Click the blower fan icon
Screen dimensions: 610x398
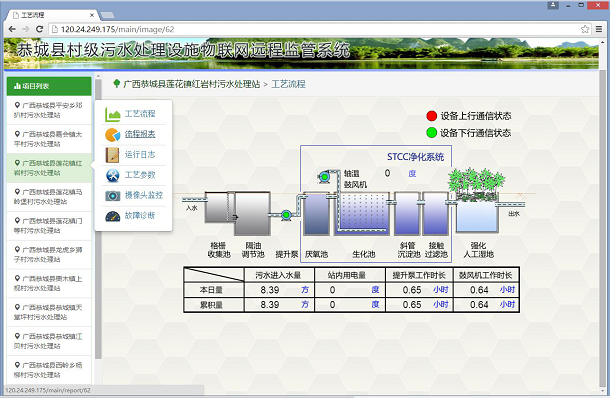tap(324, 177)
